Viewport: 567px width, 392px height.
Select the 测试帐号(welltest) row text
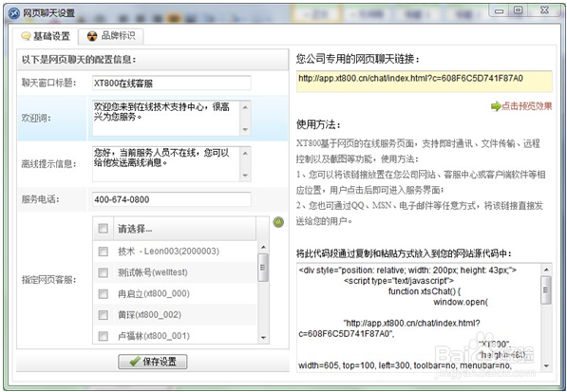[153, 272]
